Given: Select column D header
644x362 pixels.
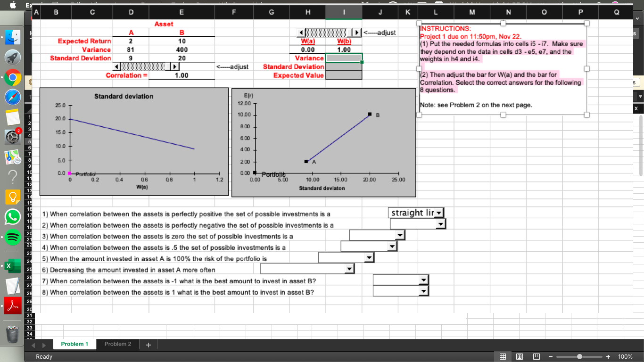Looking at the screenshot, I should [x=130, y=13].
